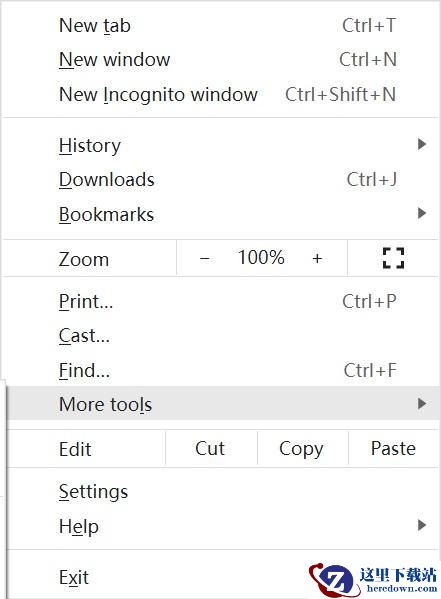Click the Paste button
441x599 pixels.
393,448
